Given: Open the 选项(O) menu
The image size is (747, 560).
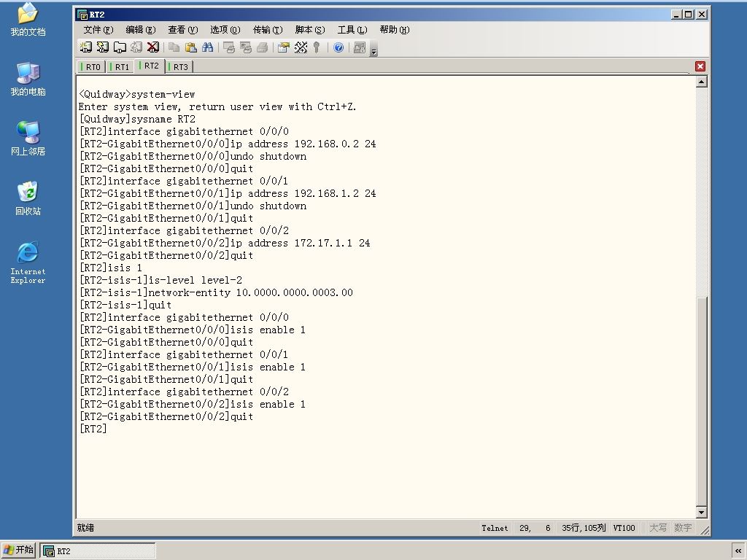Looking at the screenshot, I should click(x=225, y=30).
